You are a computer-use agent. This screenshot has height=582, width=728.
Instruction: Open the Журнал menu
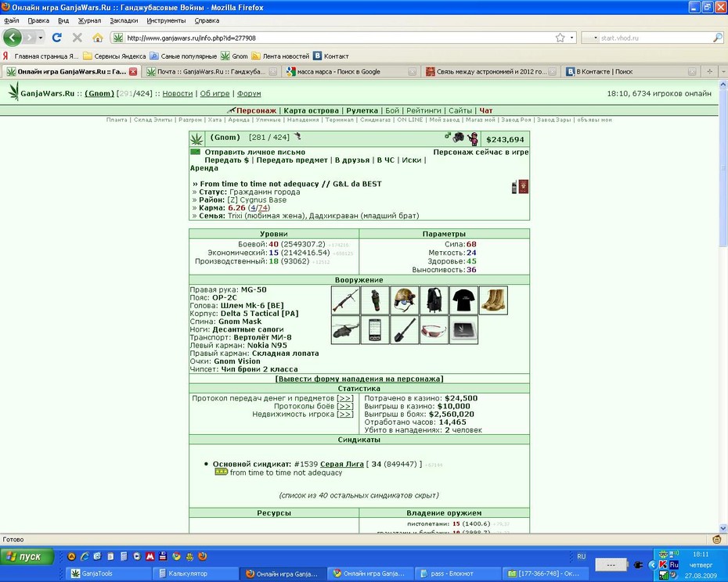[89, 20]
